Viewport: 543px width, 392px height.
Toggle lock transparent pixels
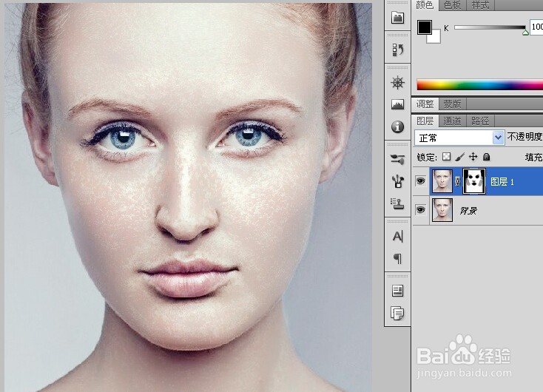coord(447,157)
